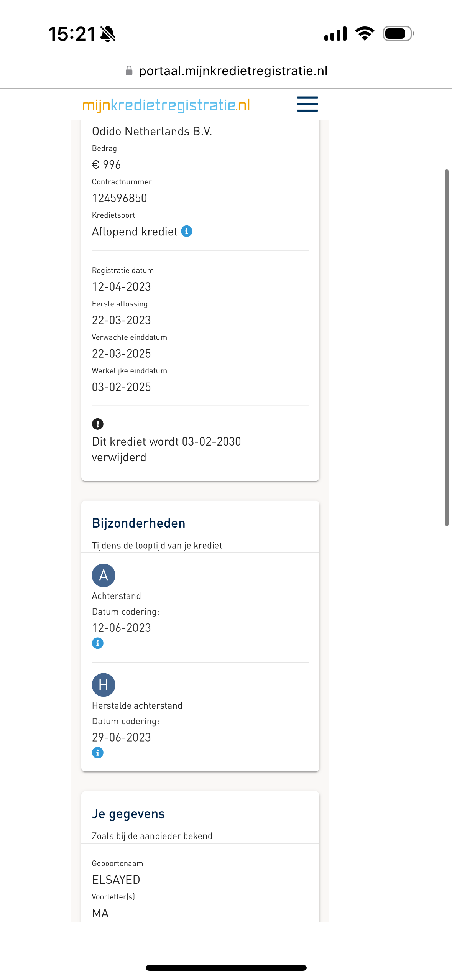Click the info icon under Achterstand date 12-06-2023
The image size is (452, 980).
[98, 643]
